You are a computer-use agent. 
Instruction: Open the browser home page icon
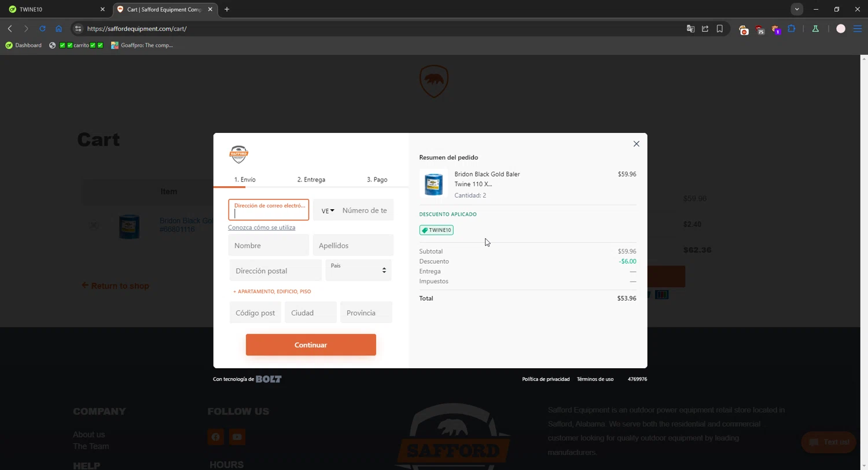click(x=58, y=28)
